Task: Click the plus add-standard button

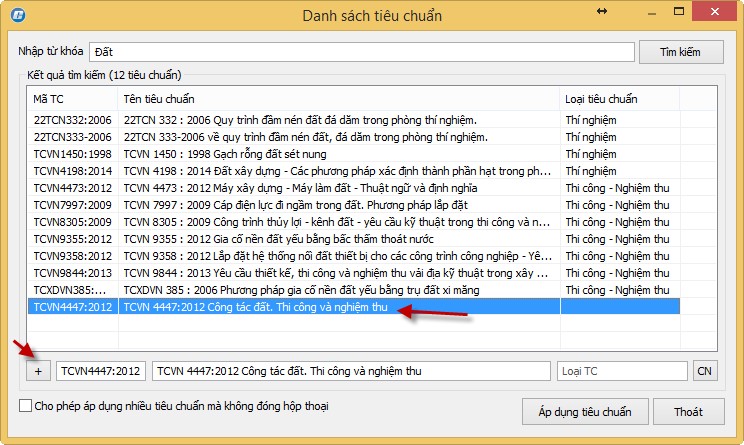Action: pyautogui.click(x=38, y=370)
